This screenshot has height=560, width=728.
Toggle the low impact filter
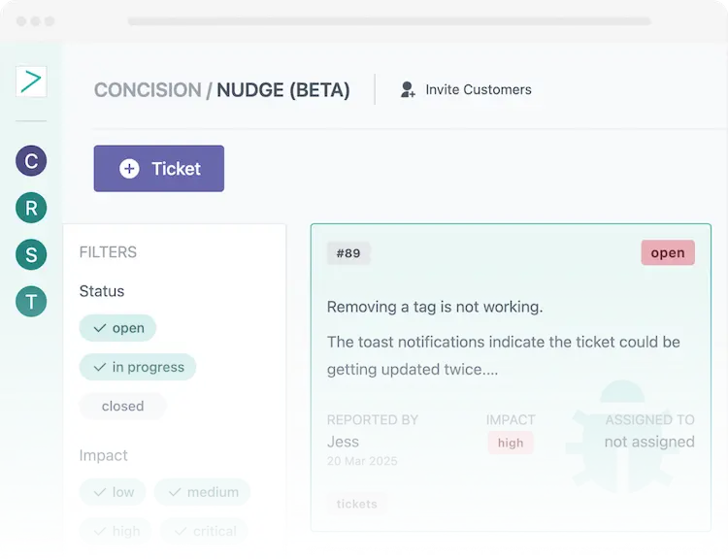pos(113,492)
